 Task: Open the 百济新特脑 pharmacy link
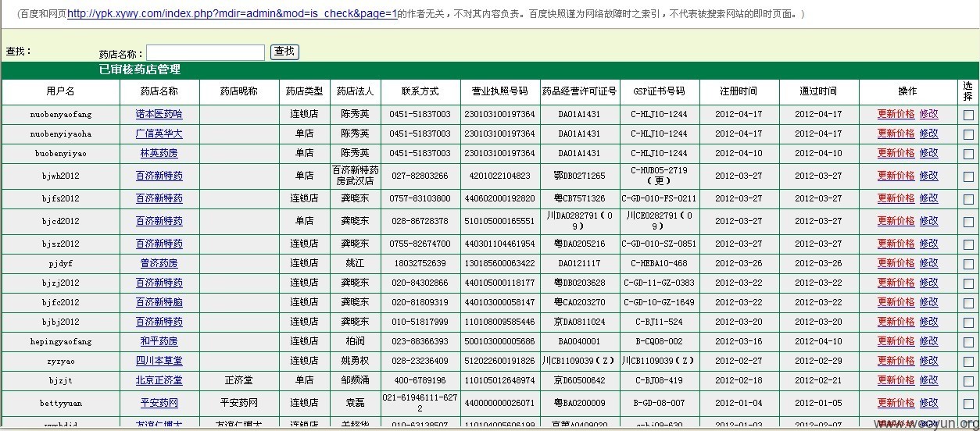click(x=159, y=302)
